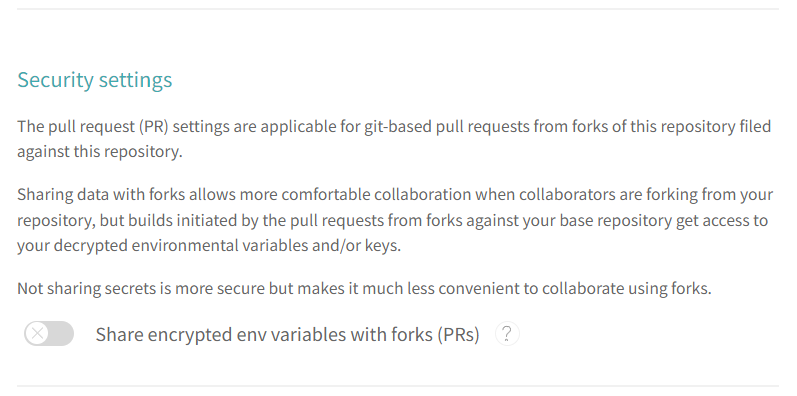Click the horizontal divider above Security settings

click(x=398, y=9)
